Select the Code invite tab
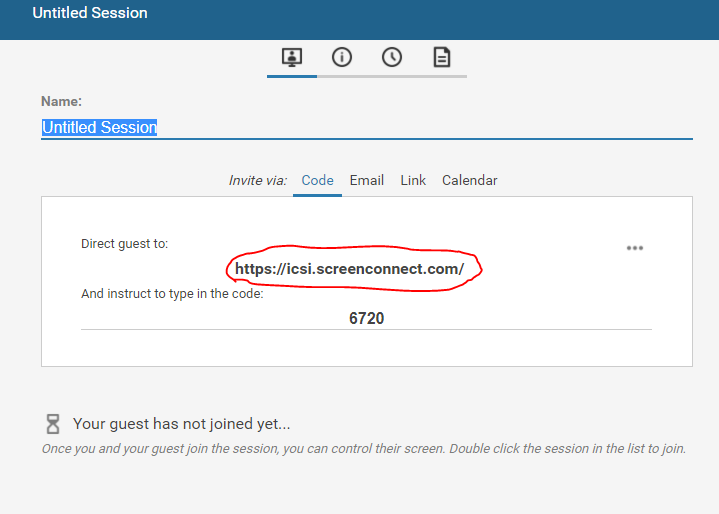 coord(317,180)
